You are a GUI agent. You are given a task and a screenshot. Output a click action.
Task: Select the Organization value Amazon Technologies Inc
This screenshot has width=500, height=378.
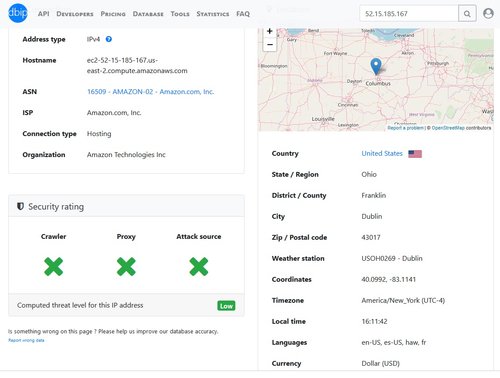tap(126, 155)
